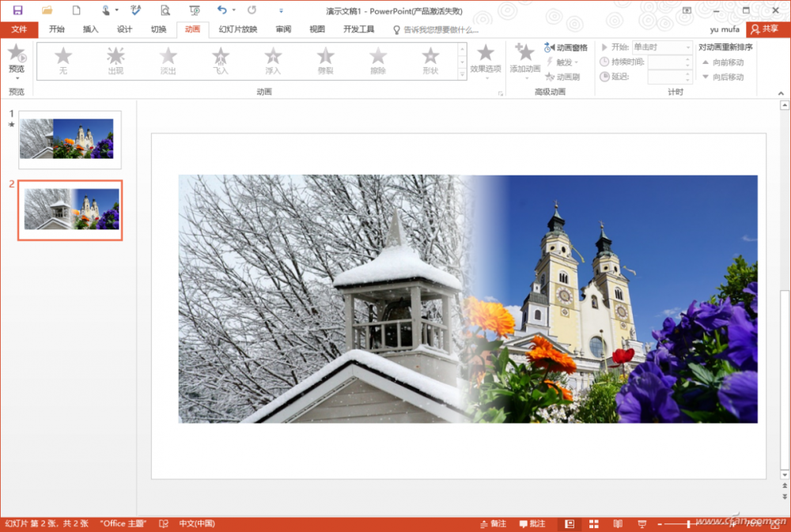This screenshot has width=791, height=532.
Task: Open Customize Quick Access Toolbar dropdown
Action: tap(281, 10)
